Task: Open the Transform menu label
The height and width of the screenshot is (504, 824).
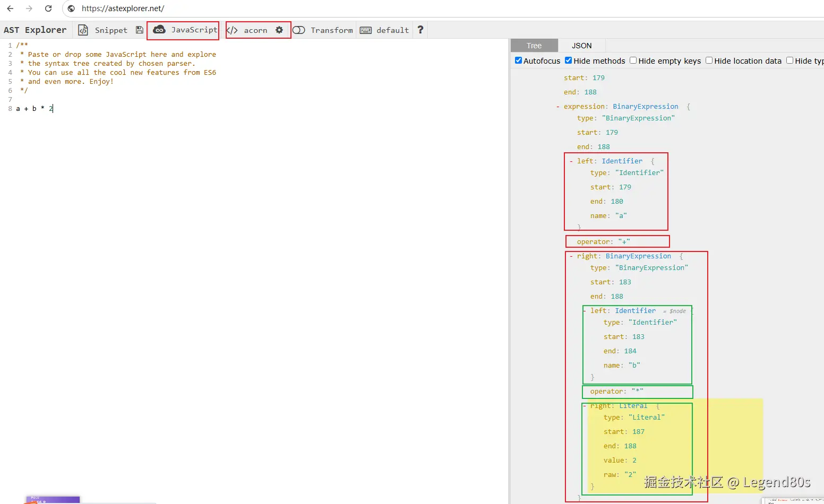Action: [332, 30]
